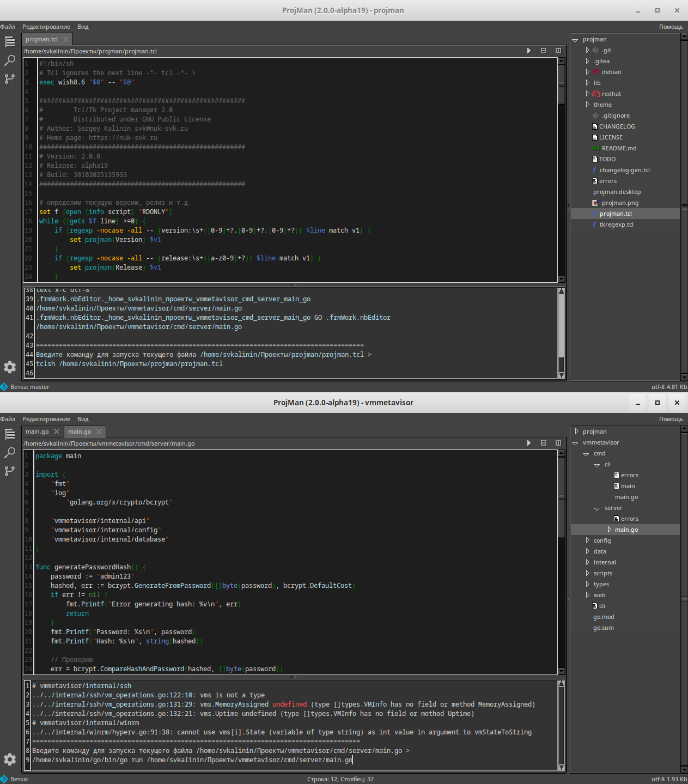The height and width of the screenshot is (784, 688).
Task: Open settings via the gear icon, projman window
Action: tap(9, 367)
